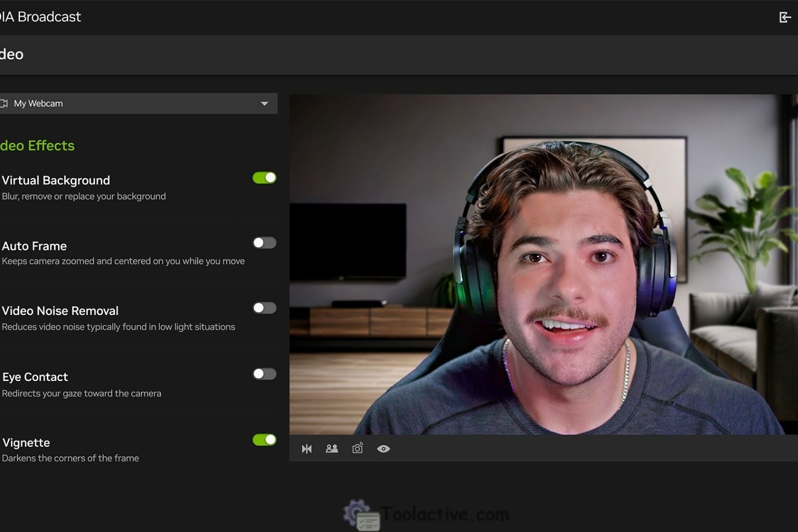798x532 pixels.
Task: Disable the Virtual Background effect
Action: click(264, 177)
